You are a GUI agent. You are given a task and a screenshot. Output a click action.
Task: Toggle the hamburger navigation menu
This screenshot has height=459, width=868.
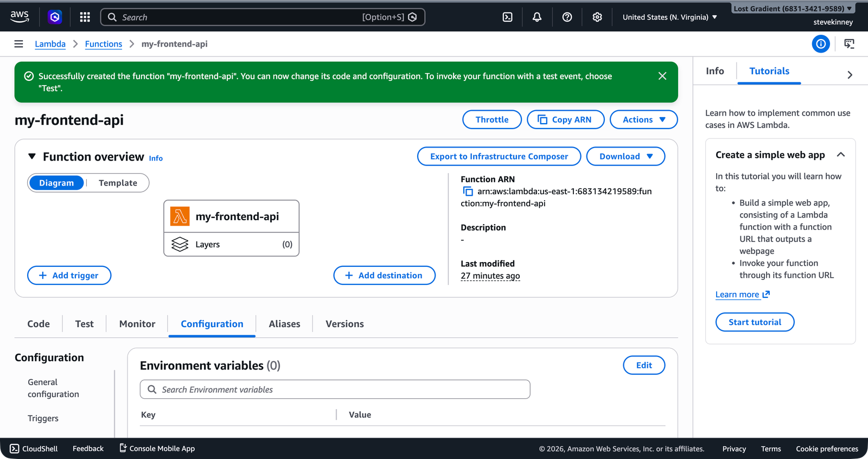18,44
